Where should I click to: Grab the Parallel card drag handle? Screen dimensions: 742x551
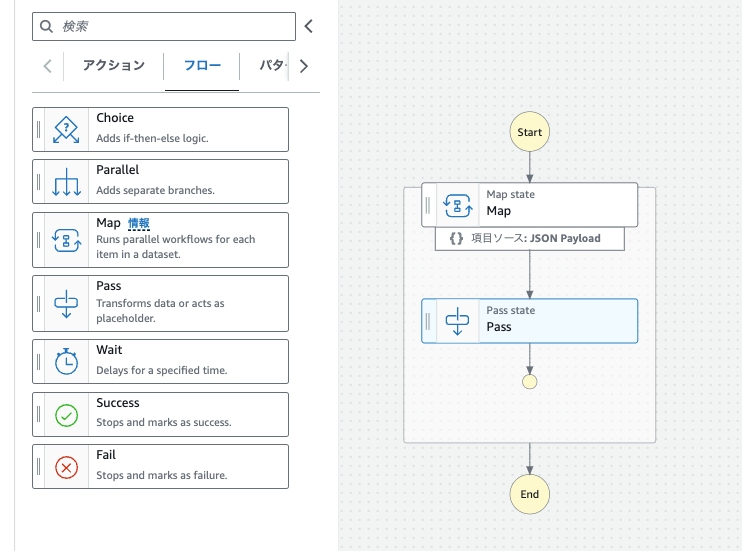point(38,182)
